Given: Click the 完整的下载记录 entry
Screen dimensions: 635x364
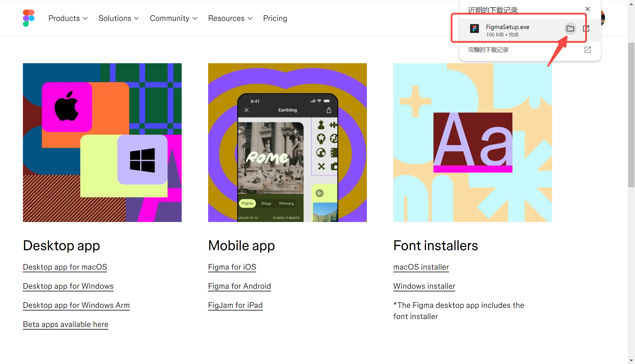Looking at the screenshot, I should tap(488, 50).
